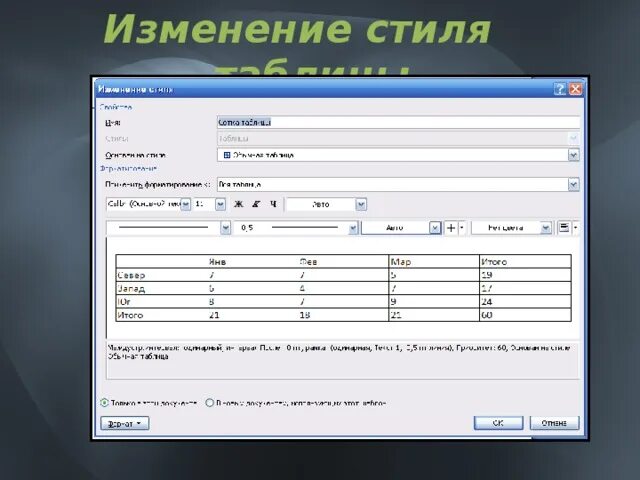Open the Формат menu button

[x=125, y=423]
